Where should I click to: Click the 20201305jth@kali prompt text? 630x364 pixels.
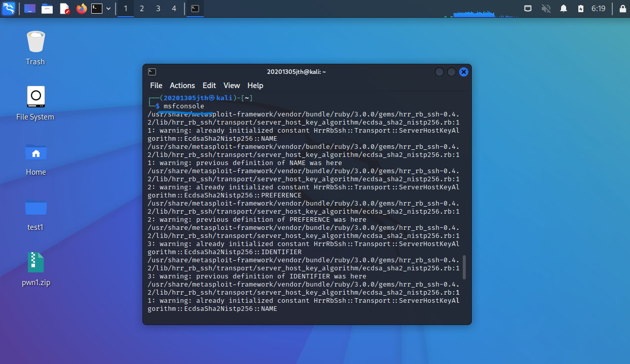click(x=198, y=98)
